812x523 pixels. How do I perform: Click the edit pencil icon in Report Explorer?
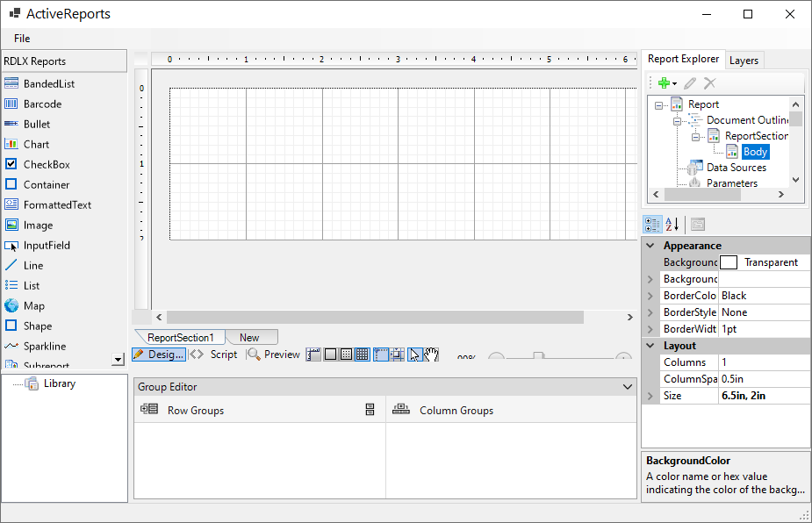(x=690, y=82)
